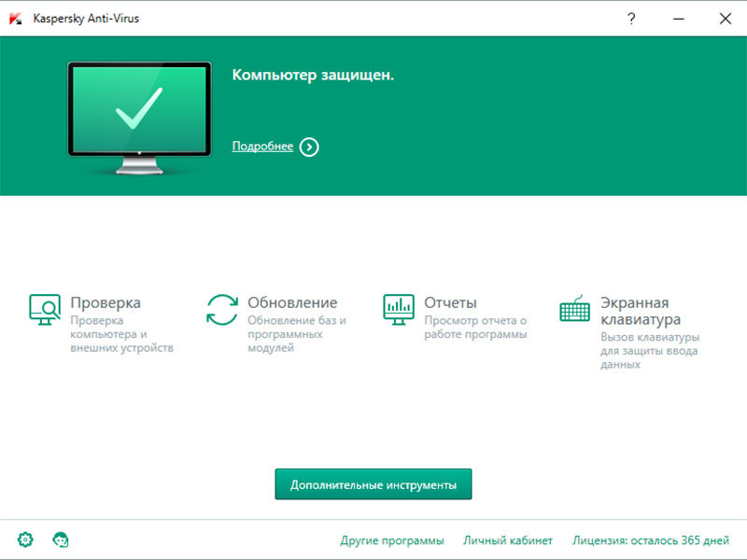The image size is (747, 560).
Task: Select the Обновление heading text
Action: 292,302
